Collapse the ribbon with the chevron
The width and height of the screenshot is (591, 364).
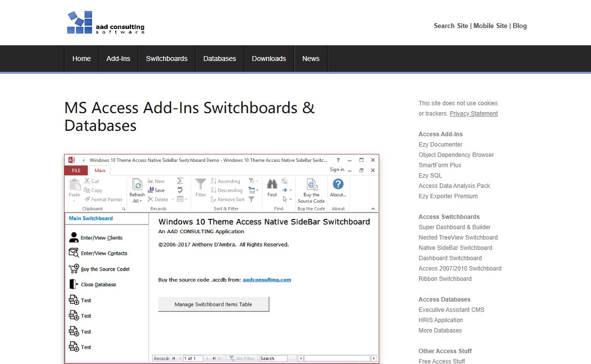click(373, 209)
